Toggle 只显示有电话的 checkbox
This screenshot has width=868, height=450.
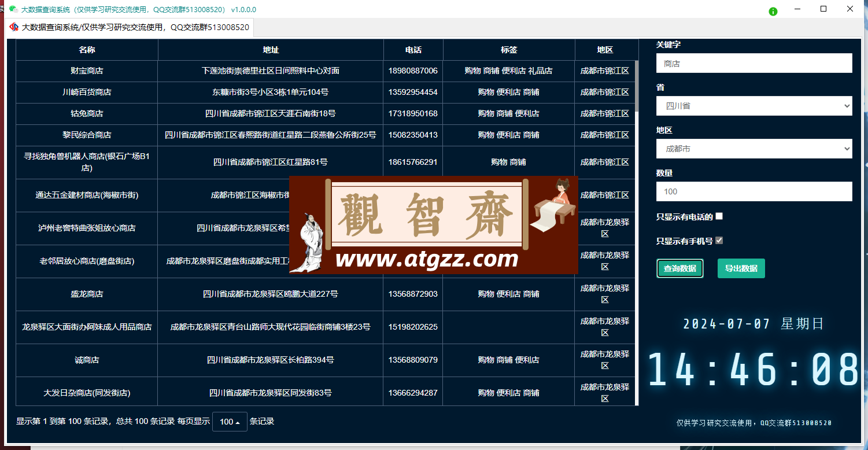(719, 216)
